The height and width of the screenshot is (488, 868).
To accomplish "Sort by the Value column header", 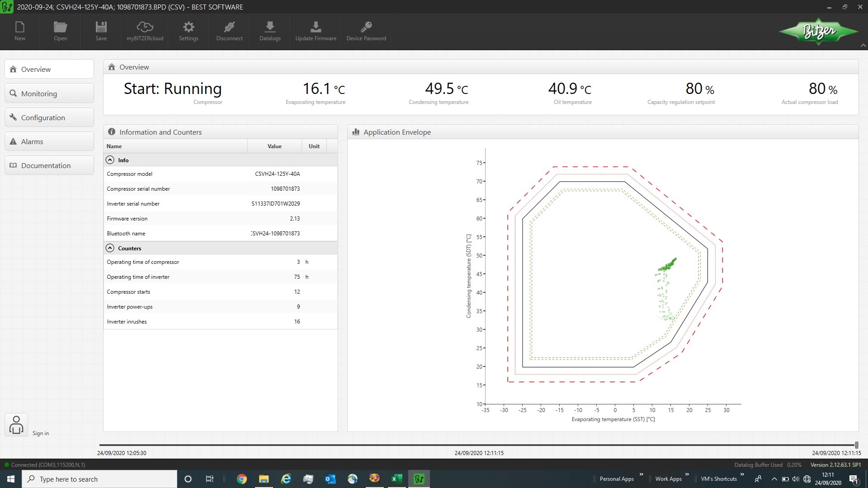I will [274, 146].
